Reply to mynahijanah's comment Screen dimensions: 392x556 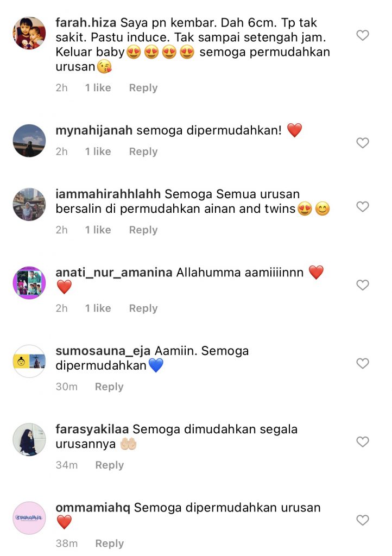[143, 152]
